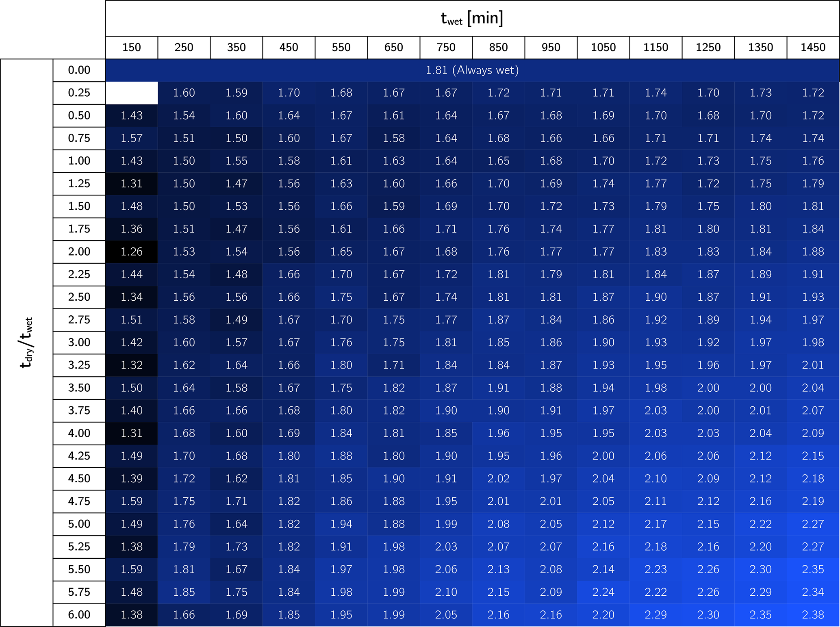Select the 750 column header
This screenshot has width=840, height=627.
point(446,48)
